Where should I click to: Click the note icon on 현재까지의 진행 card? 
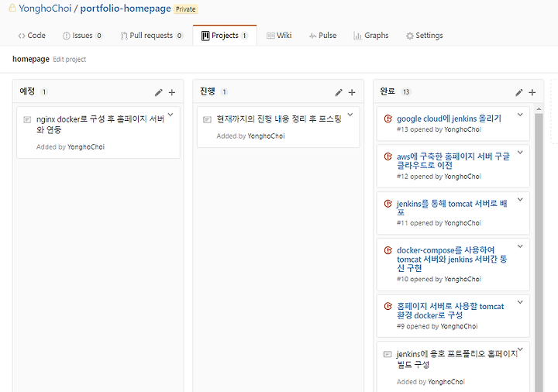pos(207,119)
